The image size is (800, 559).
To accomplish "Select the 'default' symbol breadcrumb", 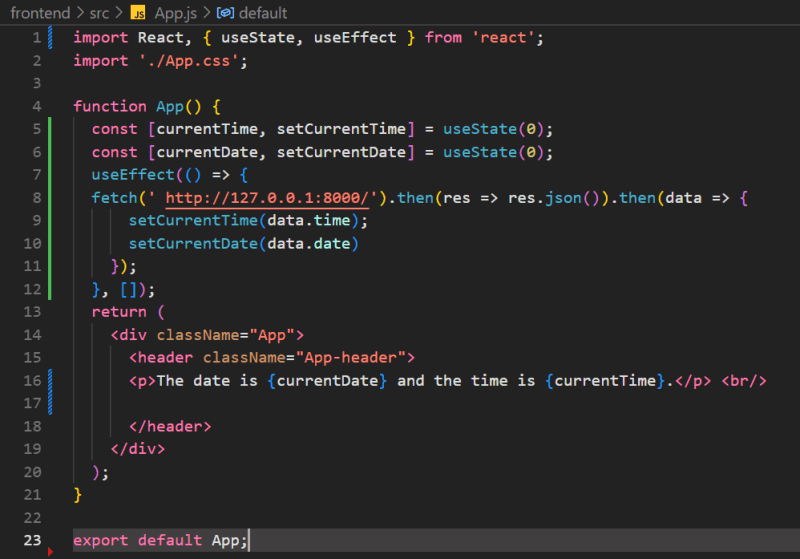I will tap(263, 13).
